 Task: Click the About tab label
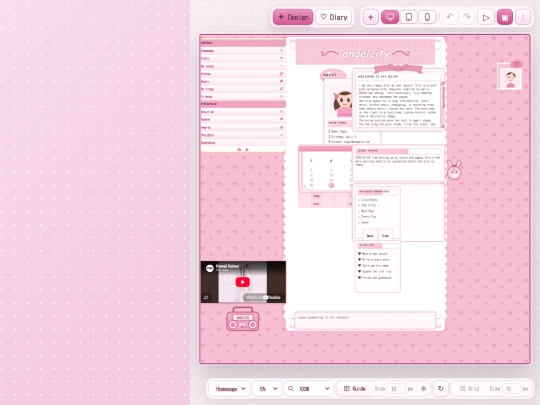(x=330, y=75)
